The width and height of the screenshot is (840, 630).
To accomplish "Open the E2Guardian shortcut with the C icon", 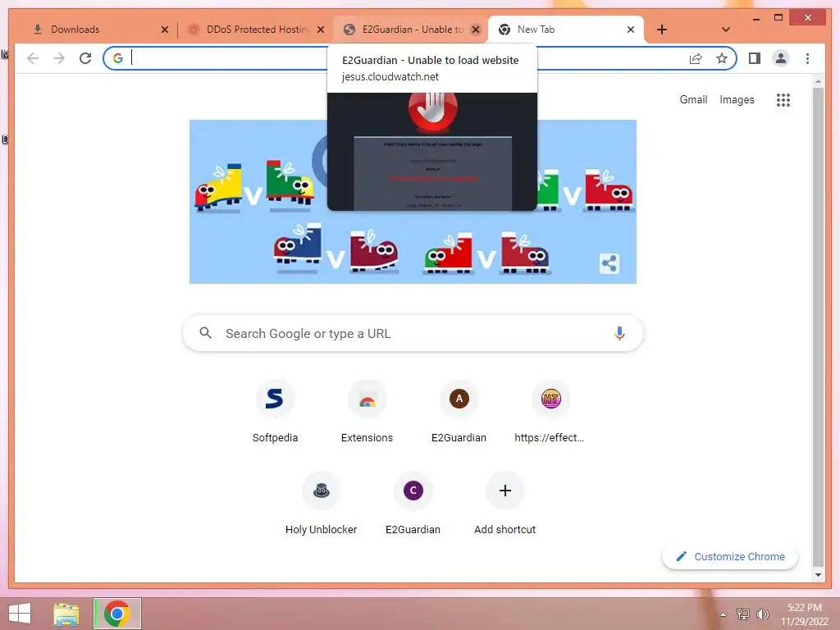I will coord(413,504).
